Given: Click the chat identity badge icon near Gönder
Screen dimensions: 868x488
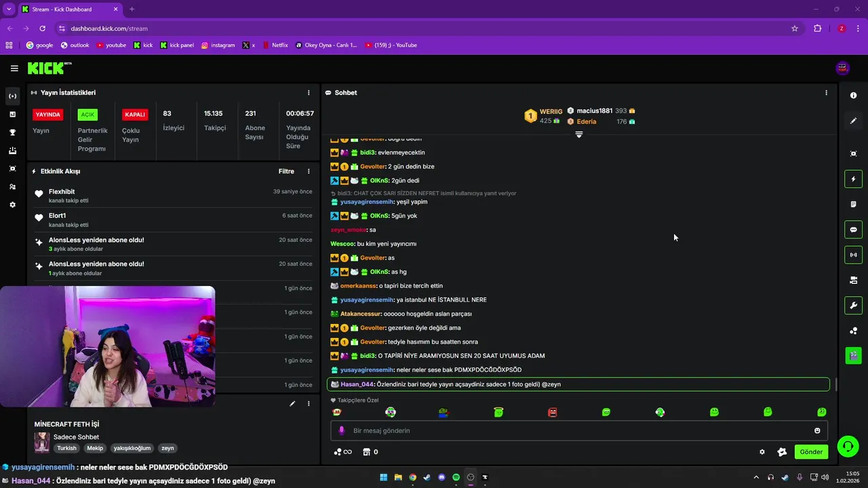Looking at the screenshot, I should pos(782,452).
